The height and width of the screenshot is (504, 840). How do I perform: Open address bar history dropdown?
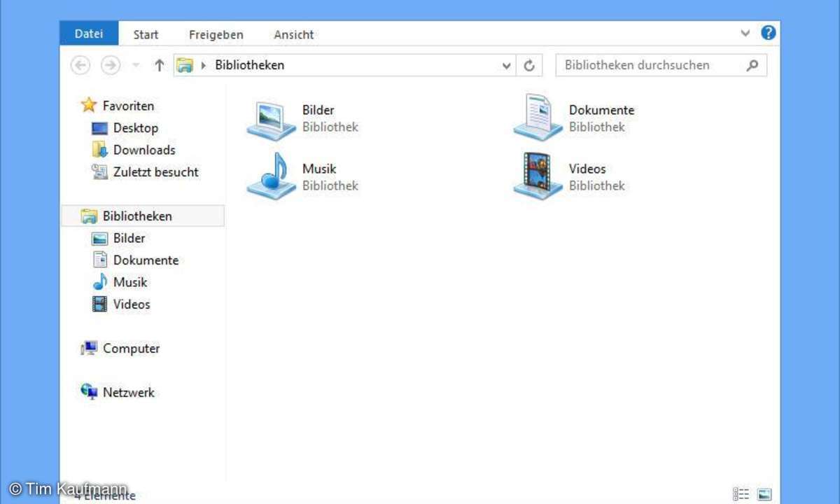(507, 66)
